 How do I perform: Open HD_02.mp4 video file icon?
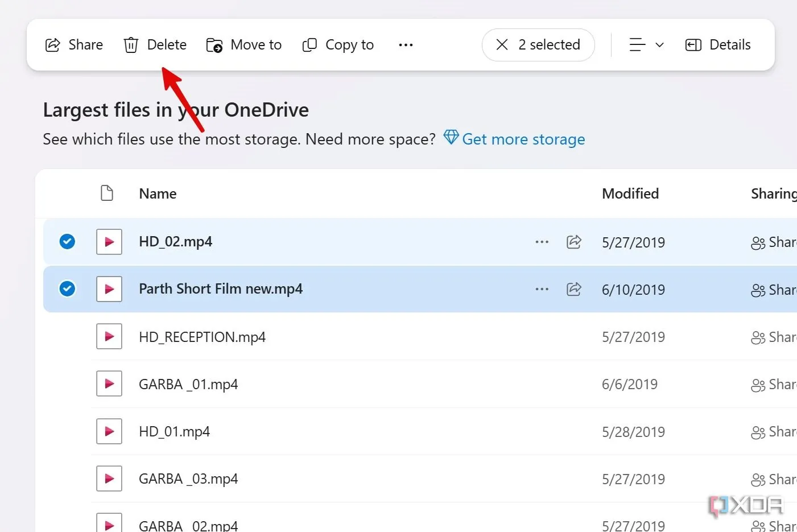click(x=109, y=242)
